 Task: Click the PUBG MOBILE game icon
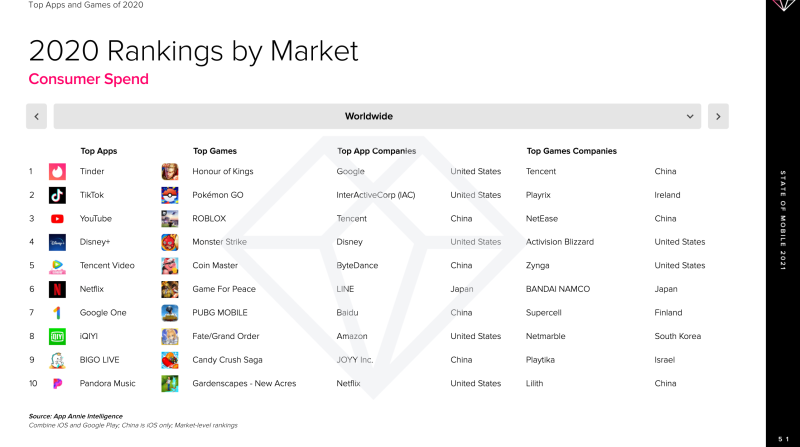pos(170,313)
